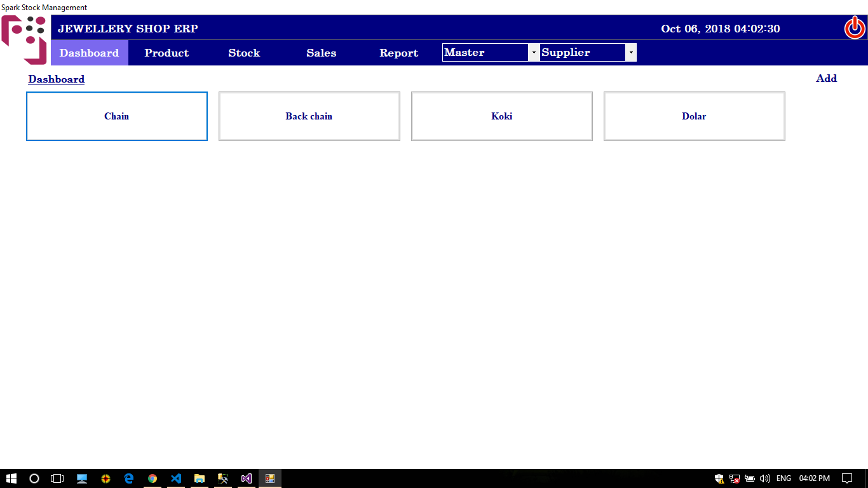This screenshot has width=868, height=488.
Task: Click the date and time display
Action: 721,29
